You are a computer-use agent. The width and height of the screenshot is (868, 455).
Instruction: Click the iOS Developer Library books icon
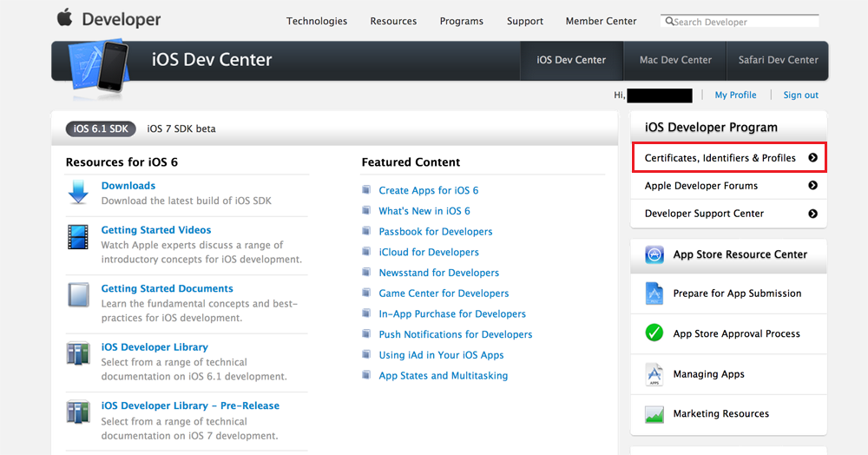pos(78,353)
